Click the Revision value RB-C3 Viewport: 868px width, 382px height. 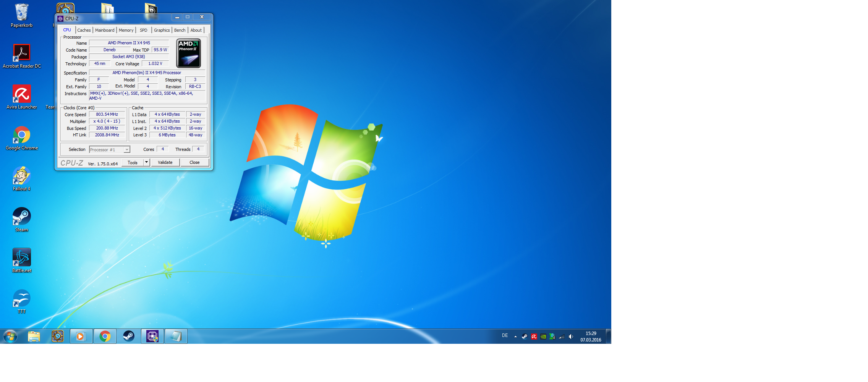coord(195,86)
